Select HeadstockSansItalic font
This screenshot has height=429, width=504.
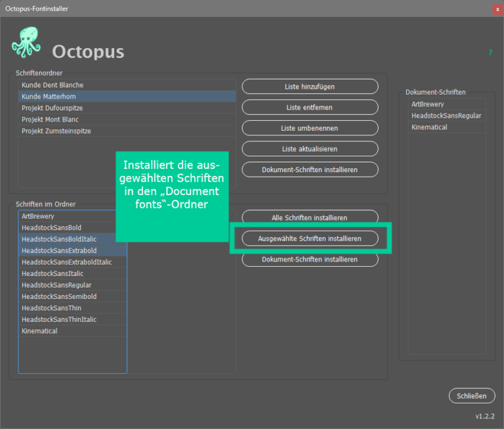73,274
